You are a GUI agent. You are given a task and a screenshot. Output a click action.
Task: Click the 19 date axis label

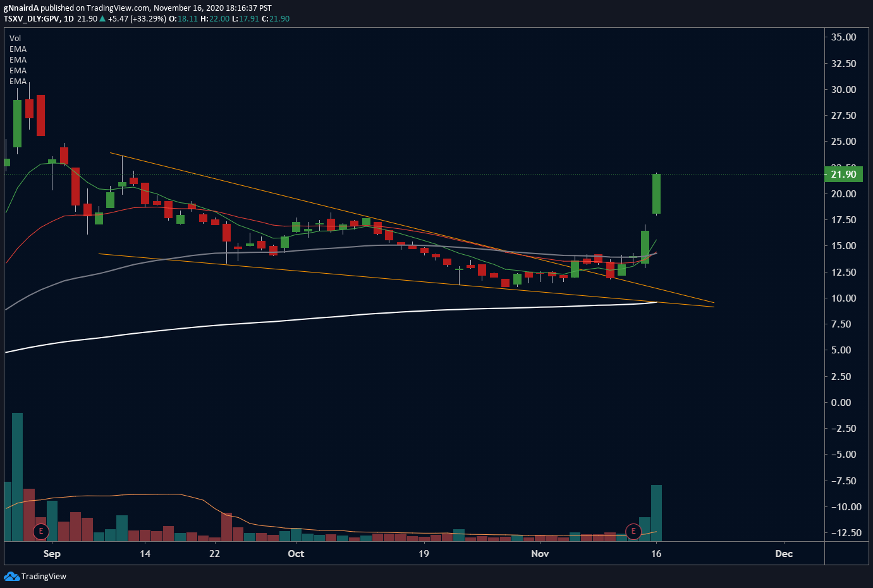[x=424, y=554]
